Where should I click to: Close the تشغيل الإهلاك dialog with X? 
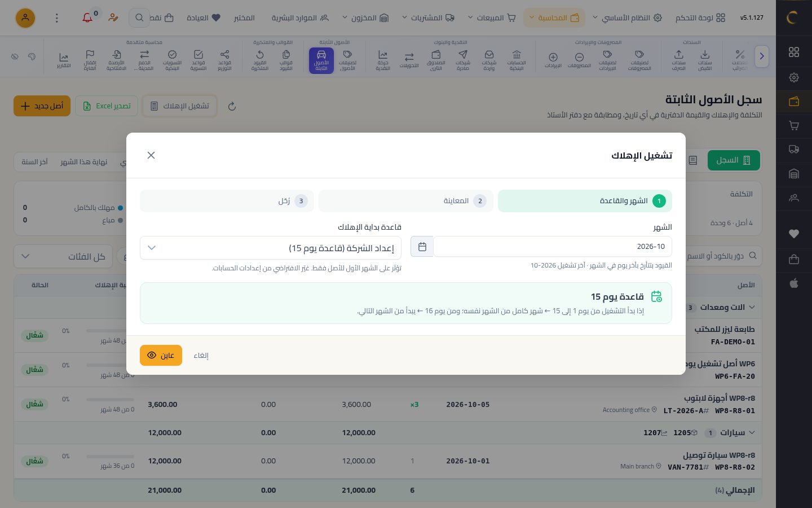[151, 155]
